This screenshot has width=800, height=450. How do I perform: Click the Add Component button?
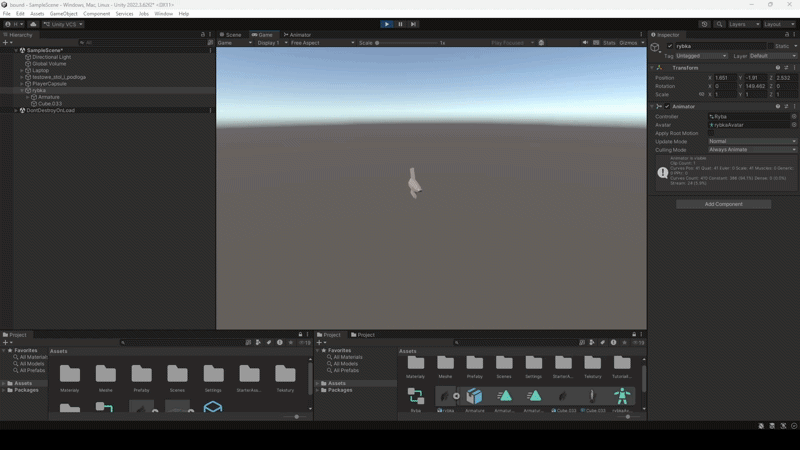pyautogui.click(x=723, y=204)
